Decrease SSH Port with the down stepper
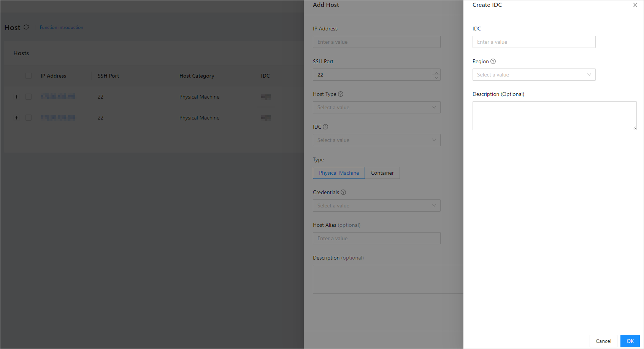 click(436, 78)
